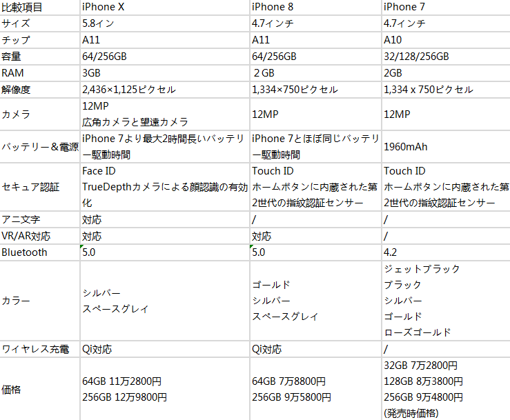The height and width of the screenshot is (420, 510).
Task: Select the 1,334 x 750ピクセル iPhone 7 cell
Action: click(446, 90)
